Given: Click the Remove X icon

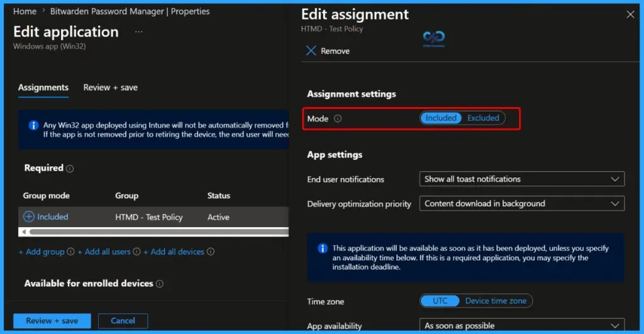Looking at the screenshot, I should pyautogui.click(x=311, y=50).
